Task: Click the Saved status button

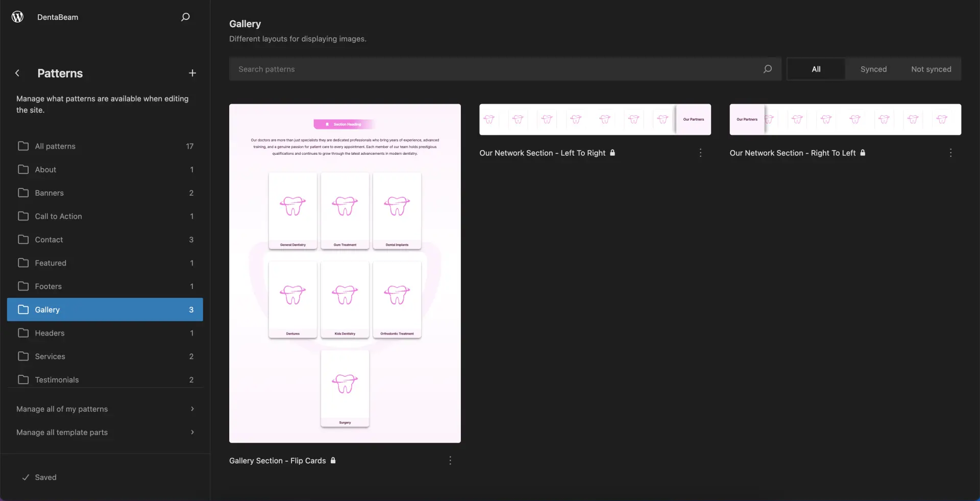Action: 39,477
